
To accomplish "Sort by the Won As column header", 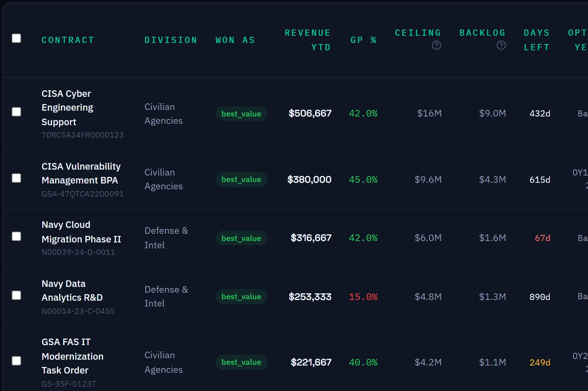I will (x=235, y=40).
